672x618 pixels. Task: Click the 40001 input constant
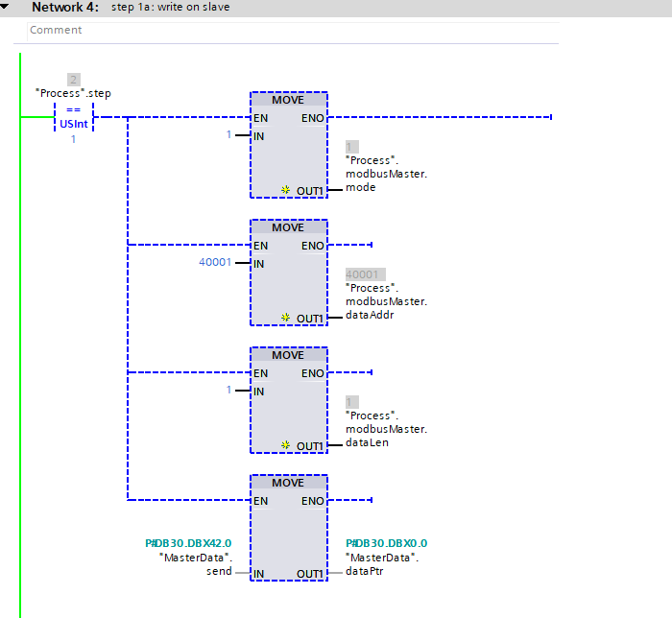(215, 263)
